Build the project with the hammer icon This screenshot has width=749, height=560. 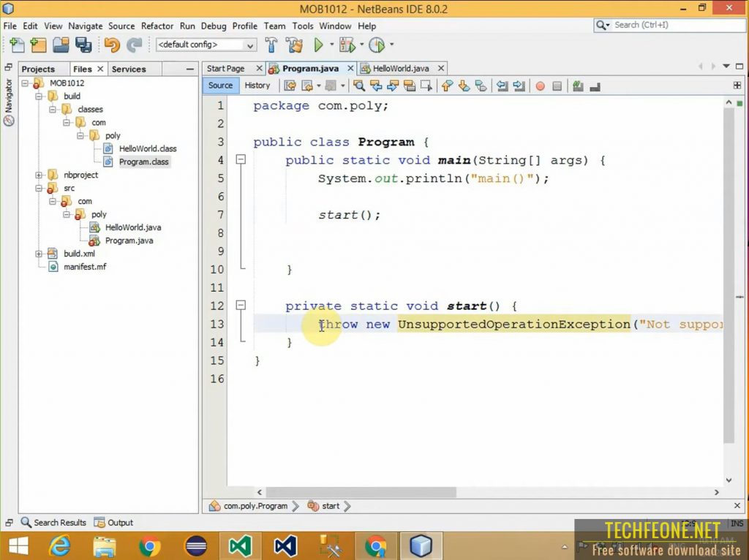271,45
